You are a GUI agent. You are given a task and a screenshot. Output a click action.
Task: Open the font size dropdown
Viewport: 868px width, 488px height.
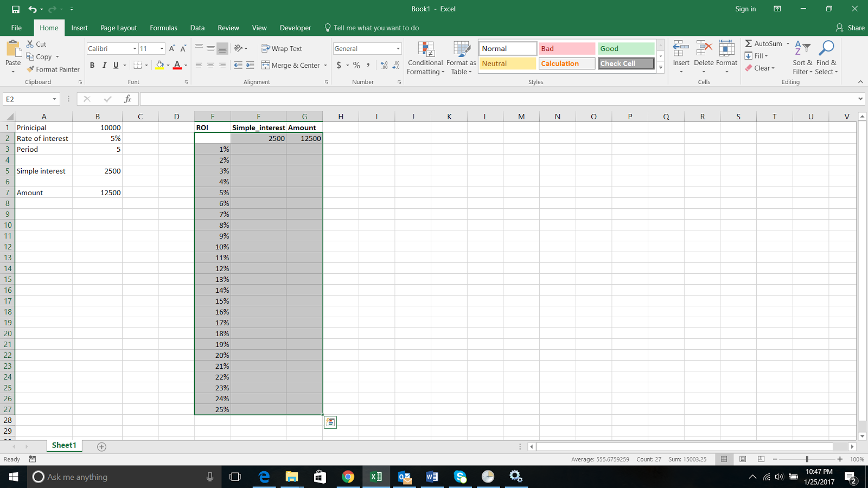point(162,48)
